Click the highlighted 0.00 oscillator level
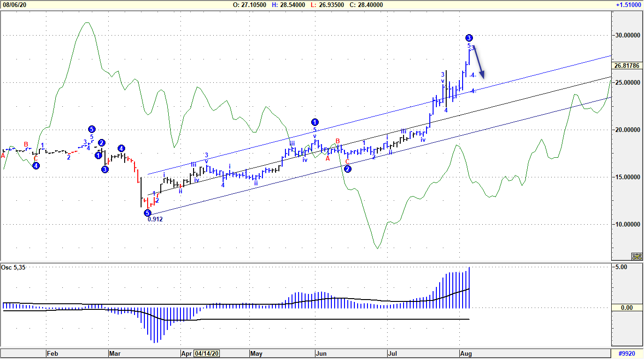 click(627, 308)
